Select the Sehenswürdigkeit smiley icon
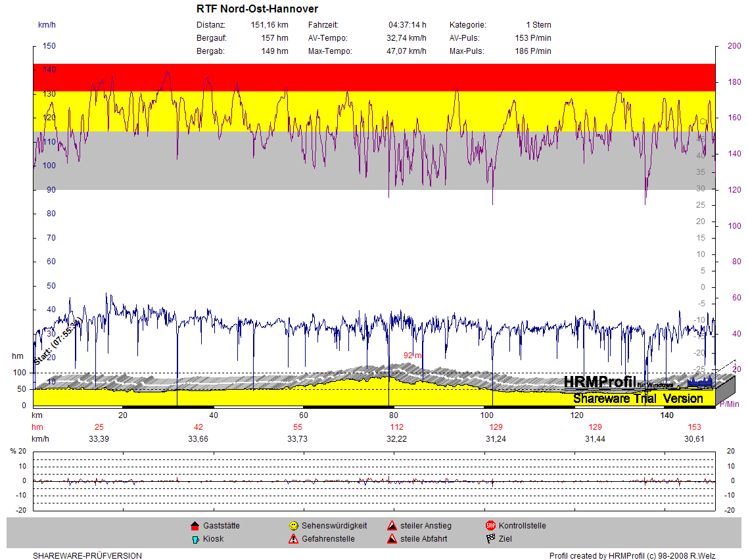The height and width of the screenshot is (560, 748). (293, 526)
